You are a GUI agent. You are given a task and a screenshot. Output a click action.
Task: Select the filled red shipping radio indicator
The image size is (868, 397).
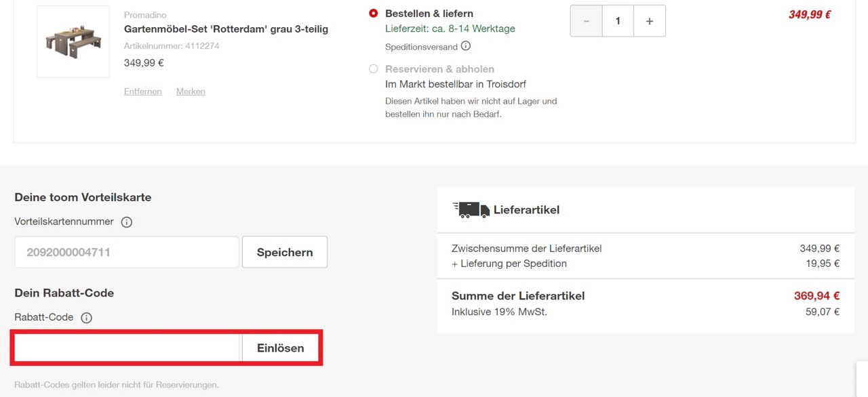(x=373, y=13)
